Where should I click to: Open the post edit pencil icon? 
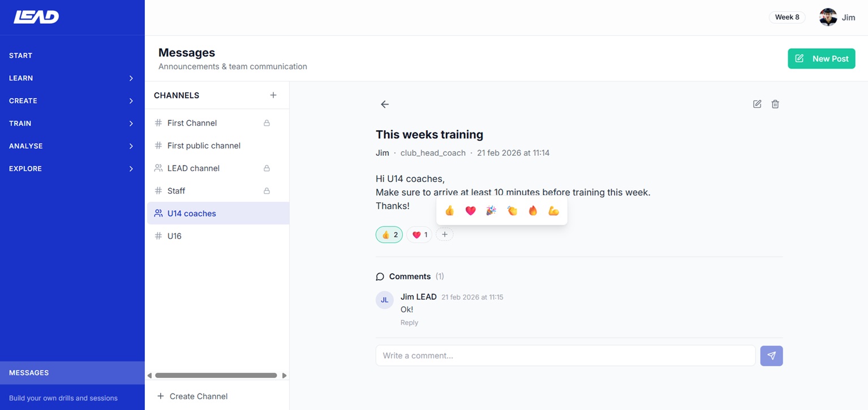(x=757, y=104)
